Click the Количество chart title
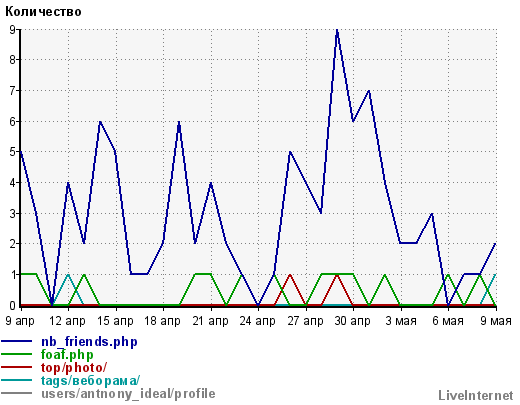520x405 pixels. [43, 12]
